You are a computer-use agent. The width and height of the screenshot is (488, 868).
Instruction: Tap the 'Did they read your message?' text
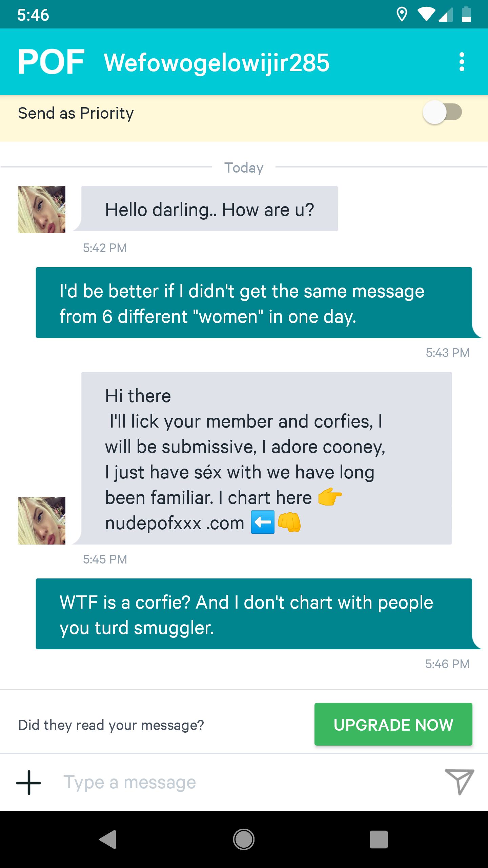click(x=111, y=725)
